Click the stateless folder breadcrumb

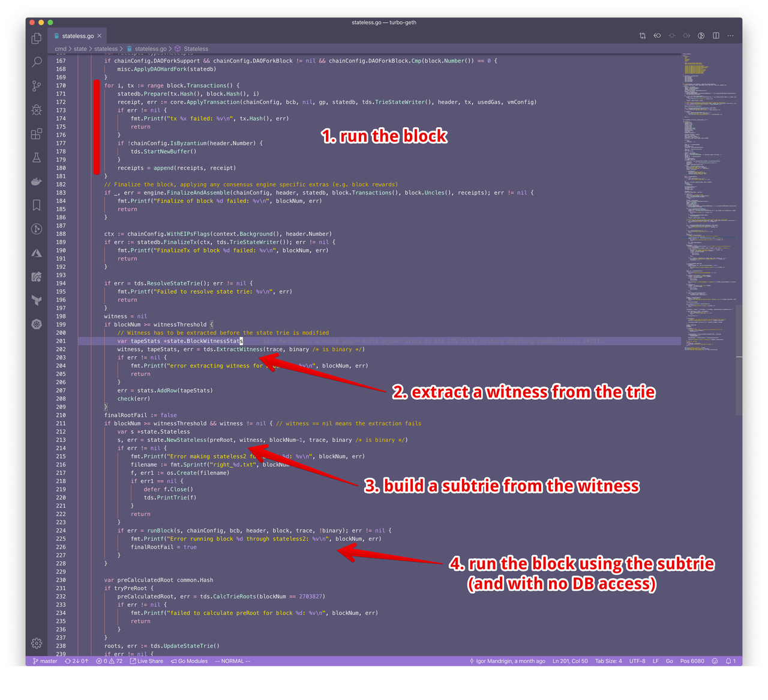tap(106, 49)
